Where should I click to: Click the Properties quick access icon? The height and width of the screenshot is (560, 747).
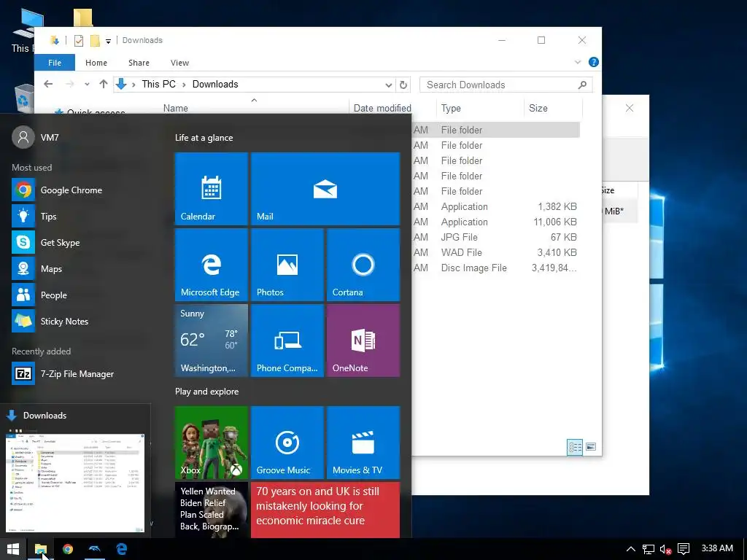coord(79,41)
